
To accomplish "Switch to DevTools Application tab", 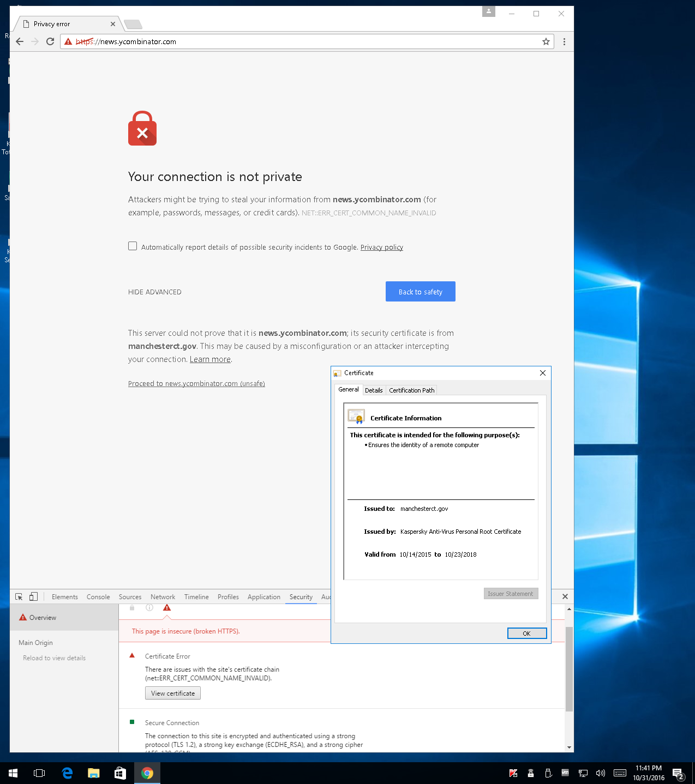I will [x=264, y=597].
